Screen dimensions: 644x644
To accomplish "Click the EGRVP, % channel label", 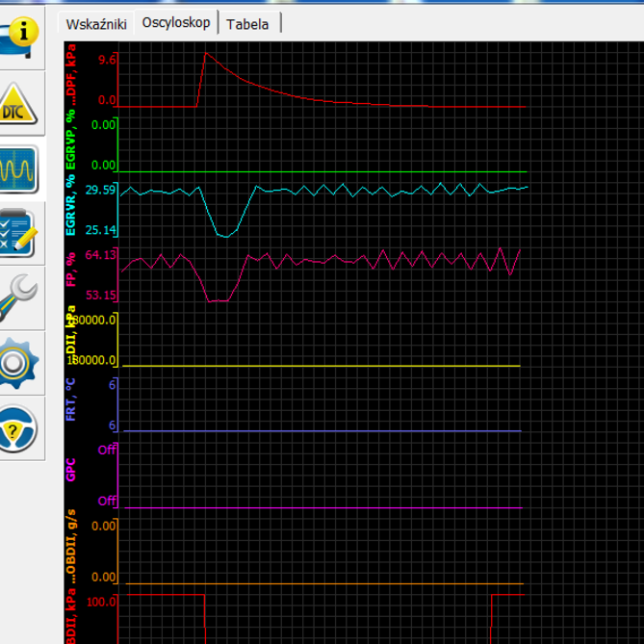I will (x=71, y=140).
